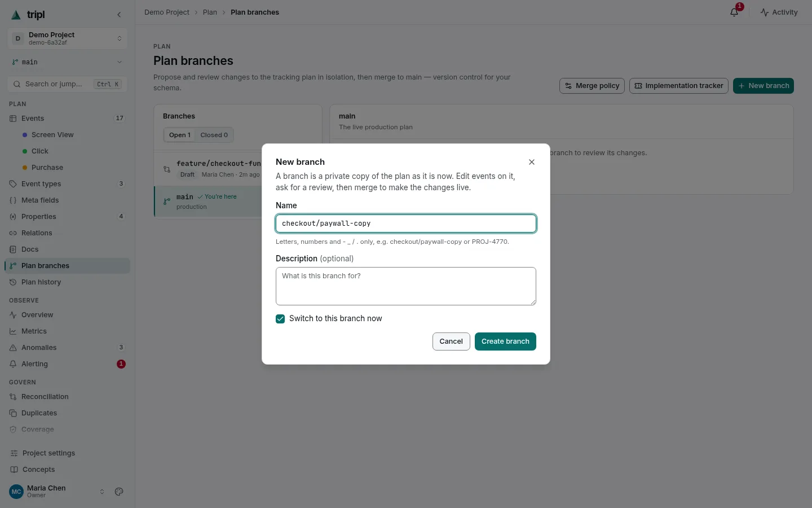Click the Anomalies warning triangle icon
The width and height of the screenshot is (812, 508).
[x=13, y=348]
